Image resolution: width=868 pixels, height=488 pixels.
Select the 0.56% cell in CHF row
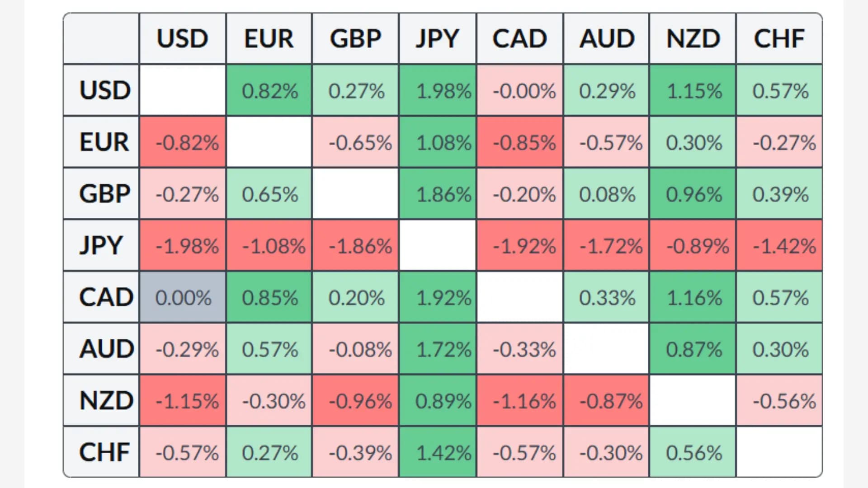pos(693,452)
